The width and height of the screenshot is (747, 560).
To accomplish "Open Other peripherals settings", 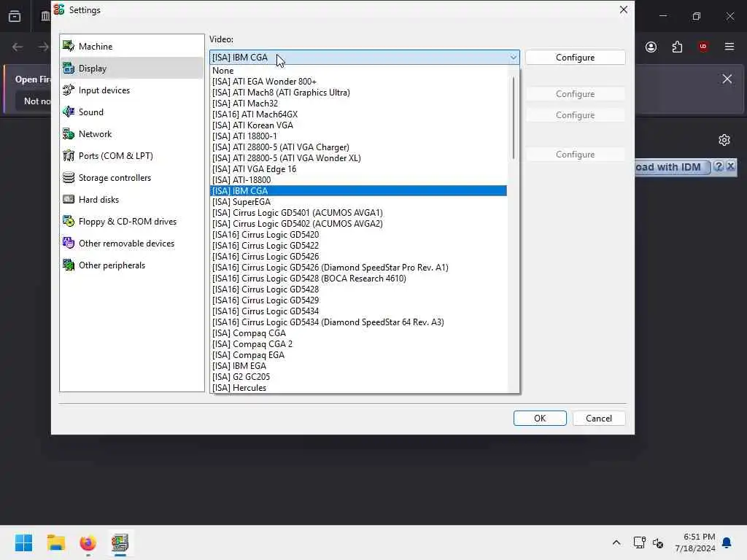I will pyautogui.click(x=132, y=265).
